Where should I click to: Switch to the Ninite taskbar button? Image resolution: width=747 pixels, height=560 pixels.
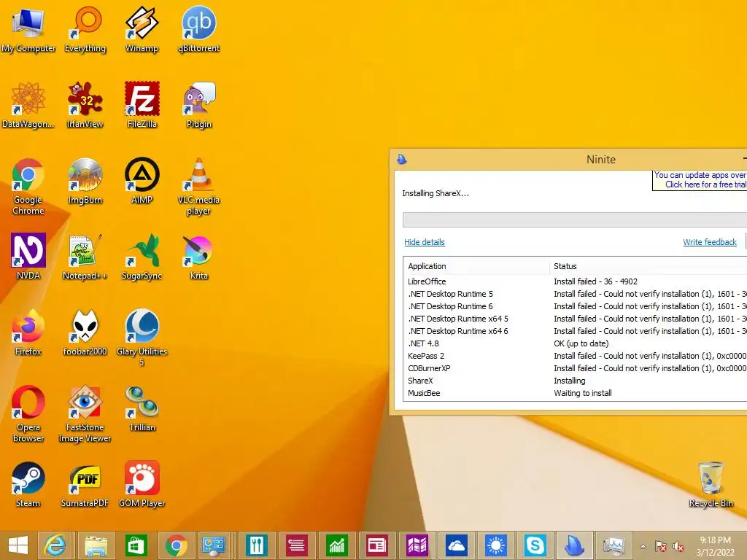pos(575,545)
